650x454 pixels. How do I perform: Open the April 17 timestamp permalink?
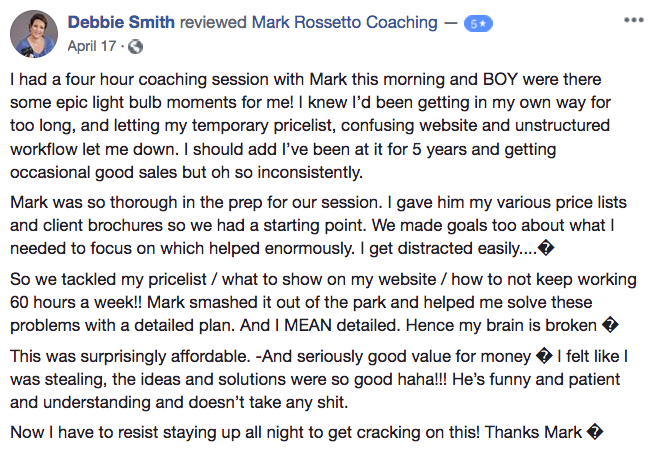pyautogui.click(x=92, y=46)
